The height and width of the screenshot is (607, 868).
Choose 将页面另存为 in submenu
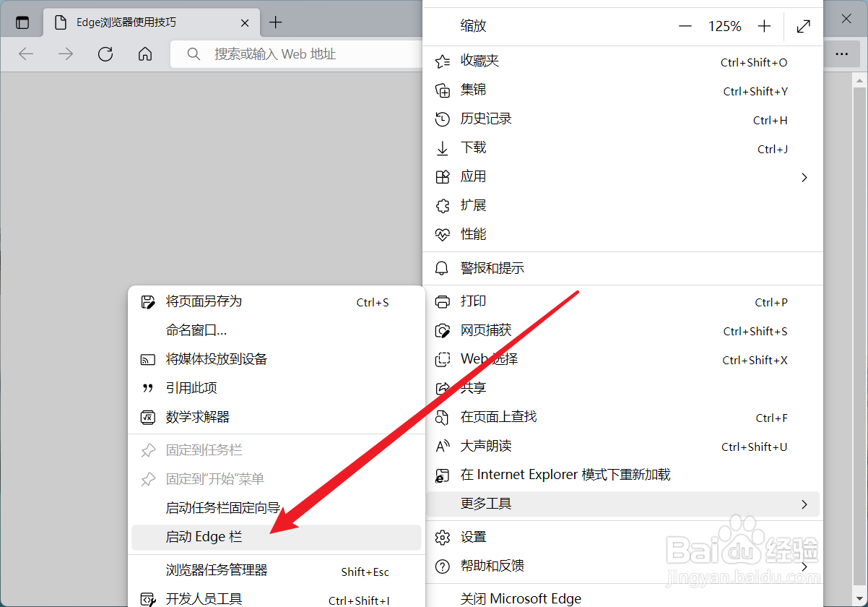276,301
